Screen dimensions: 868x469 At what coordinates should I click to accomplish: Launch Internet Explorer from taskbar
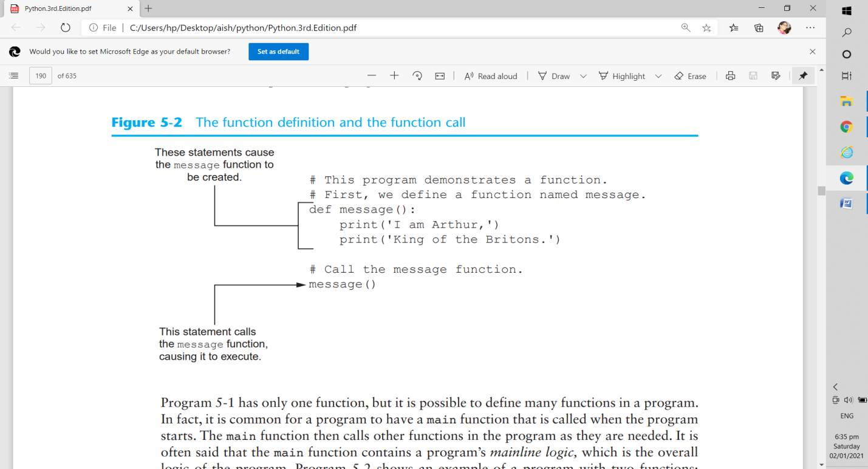tap(847, 152)
